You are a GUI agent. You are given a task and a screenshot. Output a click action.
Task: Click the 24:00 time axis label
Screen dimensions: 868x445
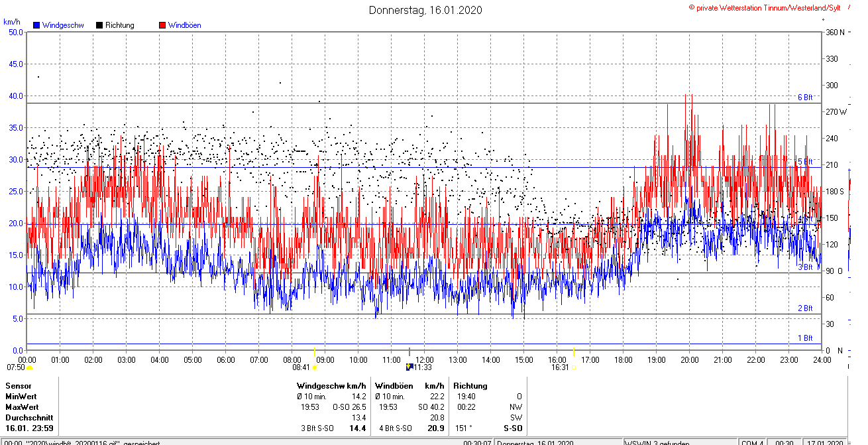[822, 360]
